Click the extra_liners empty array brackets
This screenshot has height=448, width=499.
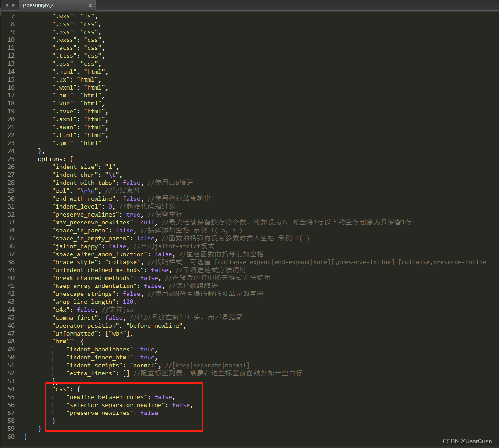tap(126, 373)
